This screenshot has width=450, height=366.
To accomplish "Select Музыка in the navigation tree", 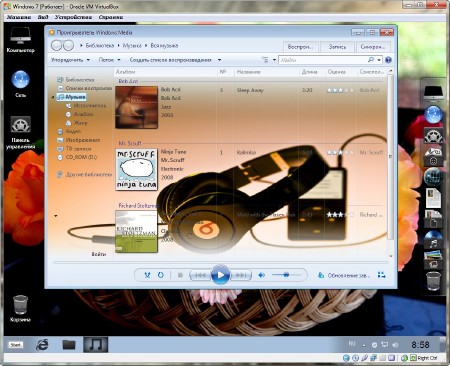I will click(x=71, y=97).
